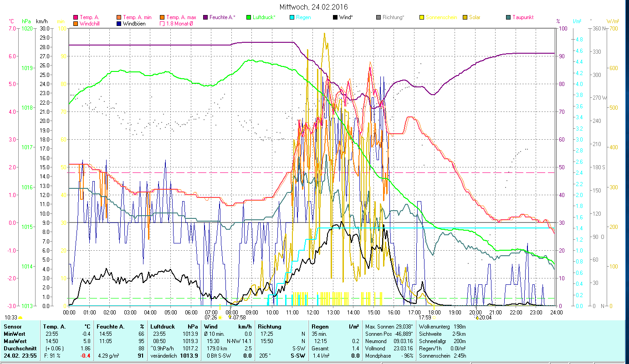The height and width of the screenshot is (364, 629).
Task: Click the chart title Mittwoch, 24.02.2016
Action: coord(313,7)
